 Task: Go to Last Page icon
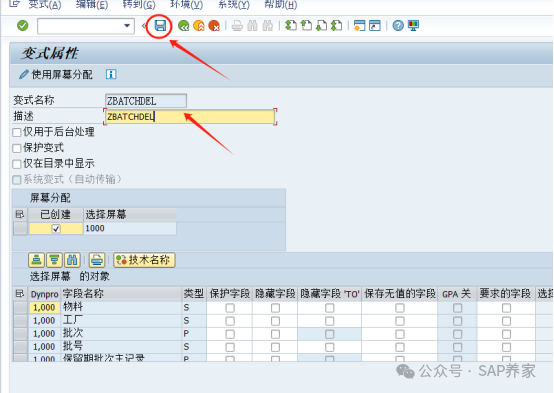tap(336, 25)
